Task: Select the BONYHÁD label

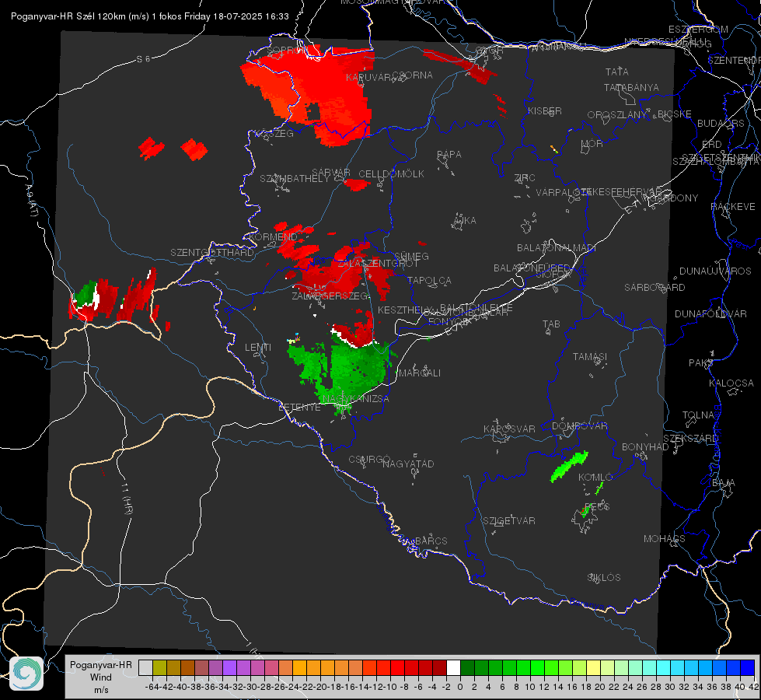Action: click(645, 447)
